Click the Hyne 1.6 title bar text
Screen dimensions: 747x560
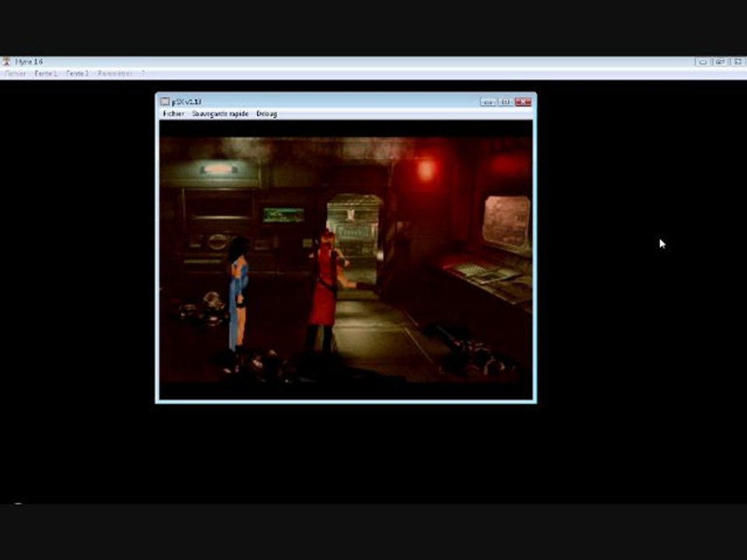29,61
